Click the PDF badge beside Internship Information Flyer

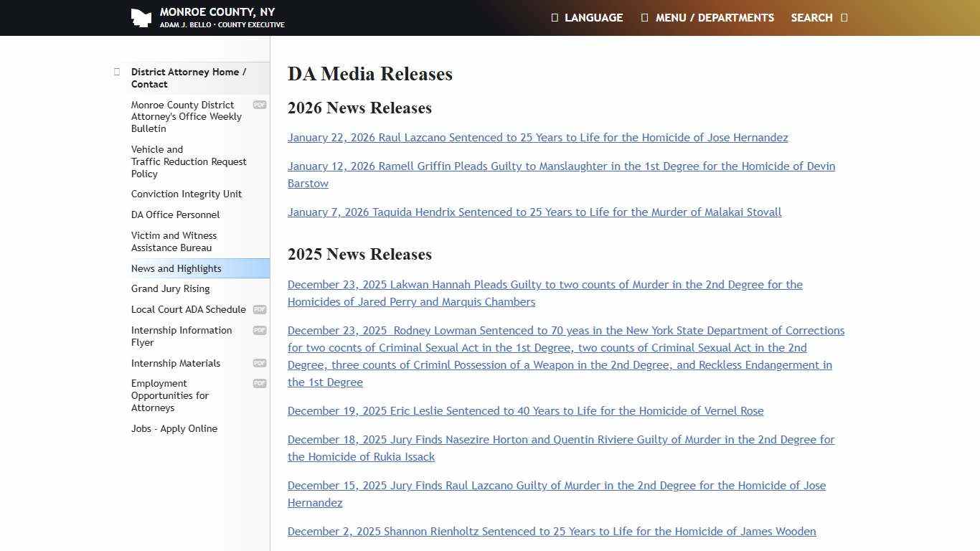260,331
